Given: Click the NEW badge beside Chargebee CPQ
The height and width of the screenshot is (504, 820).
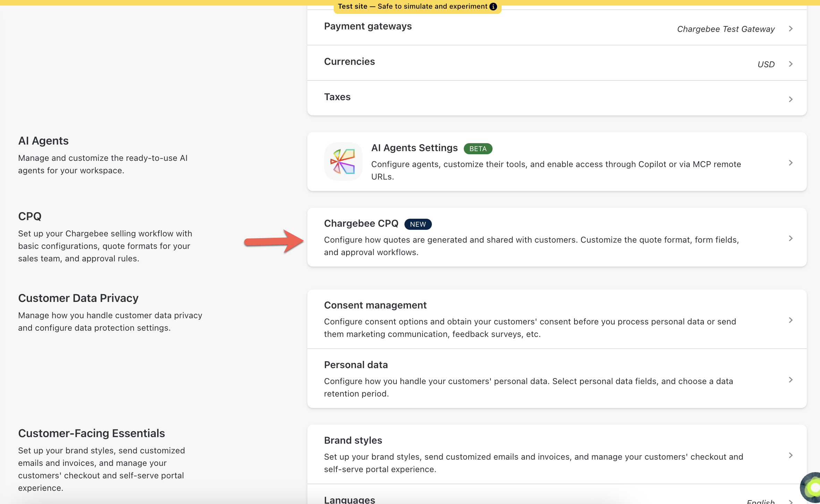Looking at the screenshot, I should pyautogui.click(x=418, y=224).
